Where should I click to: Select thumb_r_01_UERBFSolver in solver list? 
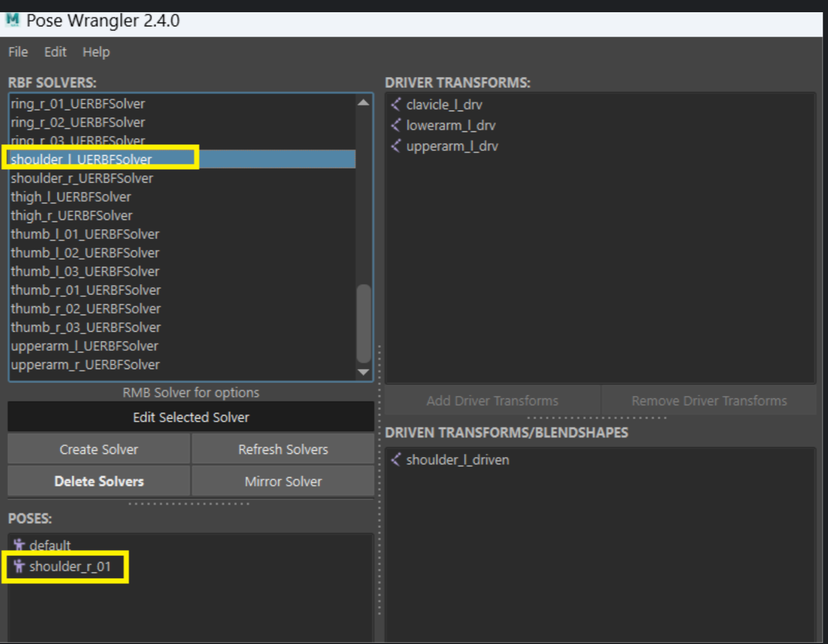click(x=182, y=290)
